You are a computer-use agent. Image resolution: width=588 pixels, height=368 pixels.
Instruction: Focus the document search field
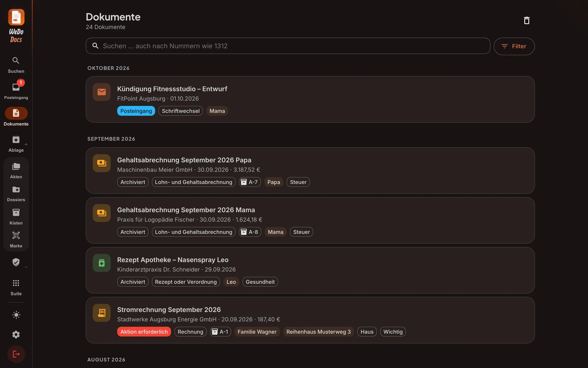(x=288, y=46)
